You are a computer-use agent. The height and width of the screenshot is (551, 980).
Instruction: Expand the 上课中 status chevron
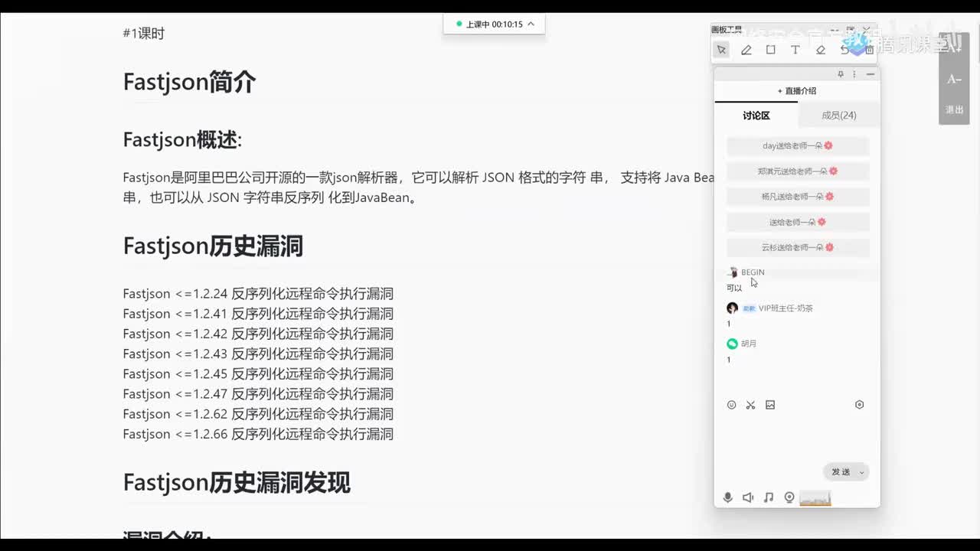click(x=531, y=24)
